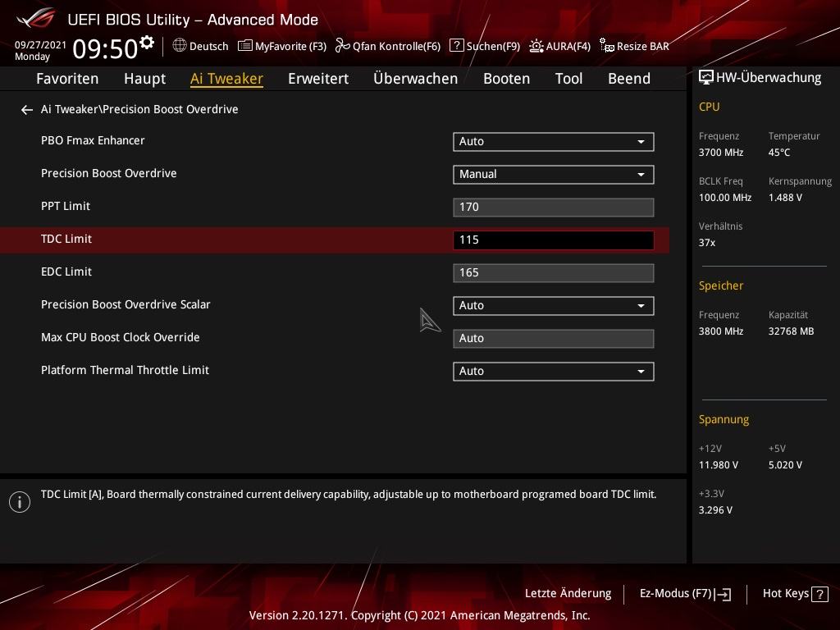Click the 09:50 clock display
Screen dimensions: 840x630
(105, 48)
